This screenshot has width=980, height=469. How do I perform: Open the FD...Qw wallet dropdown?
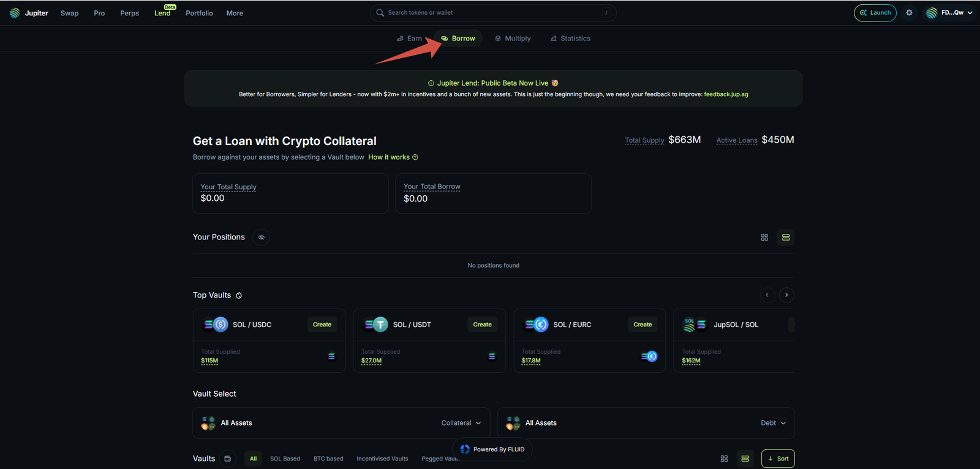(x=949, y=13)
